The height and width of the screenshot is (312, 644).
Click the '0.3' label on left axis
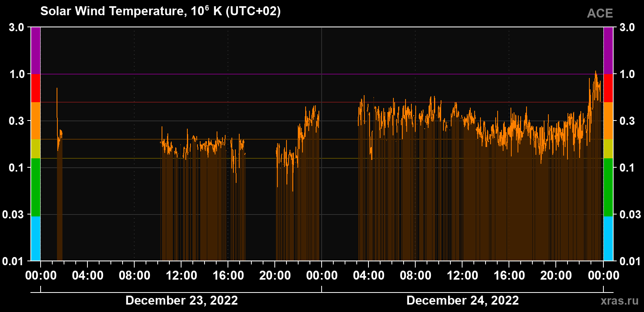pyautogui.click(x=16, y=121)
